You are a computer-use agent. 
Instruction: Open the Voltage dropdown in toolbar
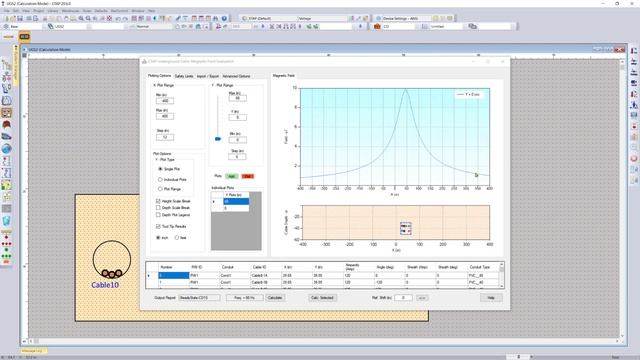[322, 18]
